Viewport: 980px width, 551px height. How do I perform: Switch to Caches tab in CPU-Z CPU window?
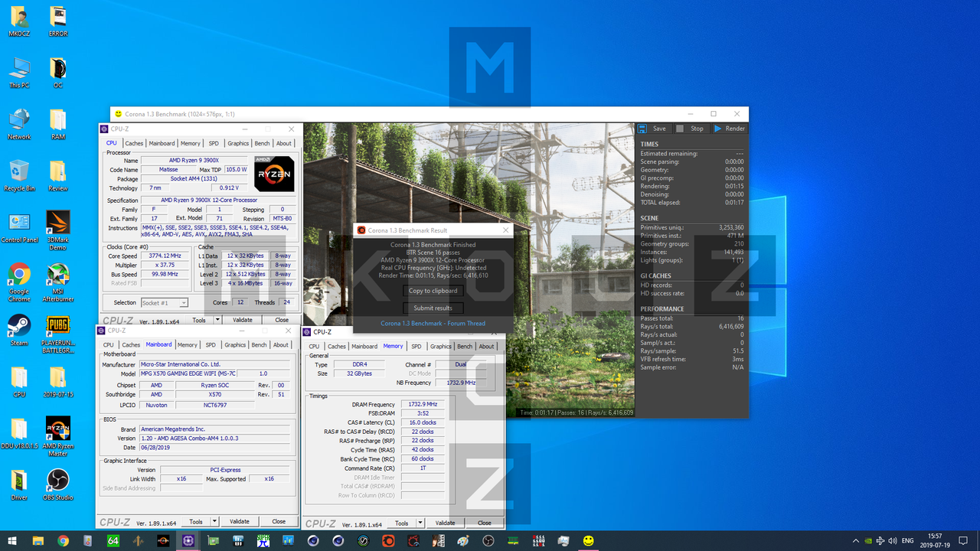134,143
